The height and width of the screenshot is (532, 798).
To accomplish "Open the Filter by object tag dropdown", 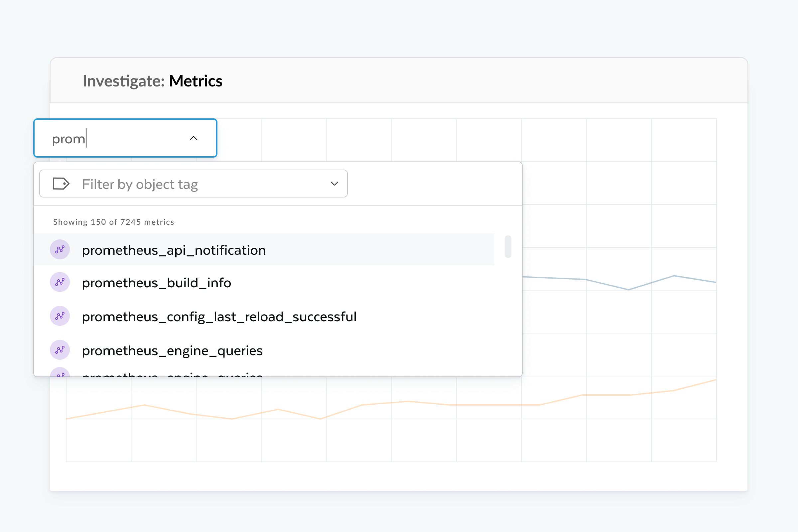I will 194,184.
